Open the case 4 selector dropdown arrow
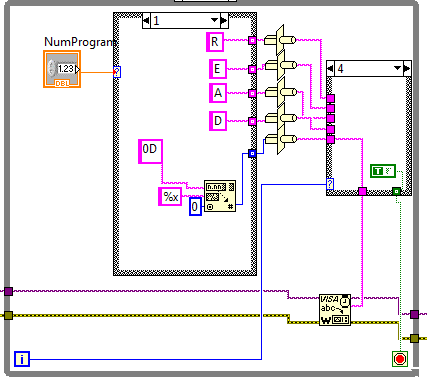 tap(397, 68)
